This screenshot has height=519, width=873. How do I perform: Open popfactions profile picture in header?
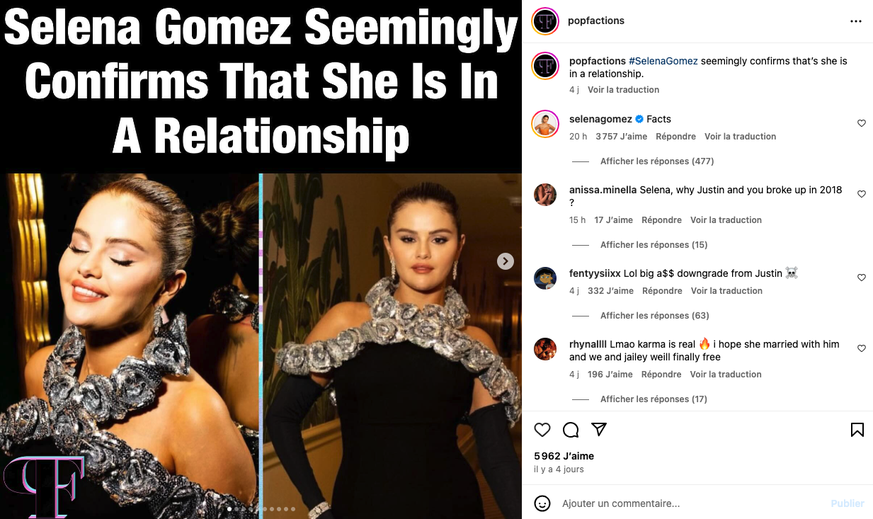pos(545,21)
